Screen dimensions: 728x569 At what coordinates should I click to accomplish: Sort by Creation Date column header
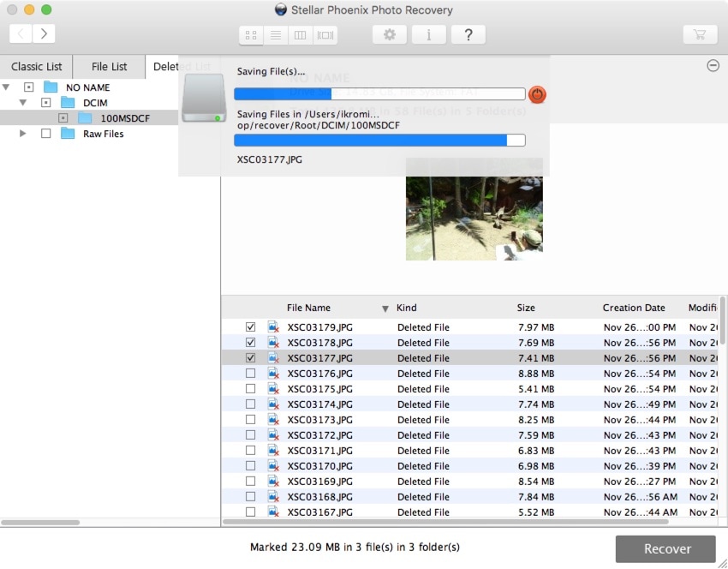pos(634,308)
